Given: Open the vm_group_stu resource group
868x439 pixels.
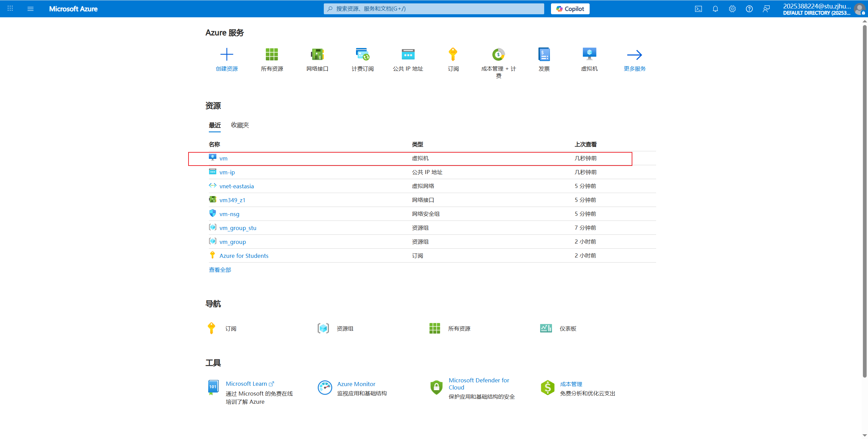Looking at the screenshot, I should 238,228.
